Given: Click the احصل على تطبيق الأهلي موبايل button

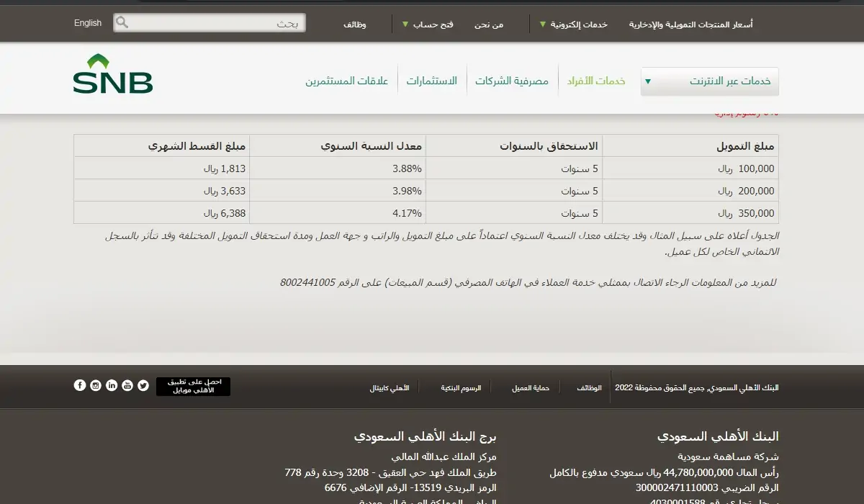Looking at the screenshot, I should point(194,387).
